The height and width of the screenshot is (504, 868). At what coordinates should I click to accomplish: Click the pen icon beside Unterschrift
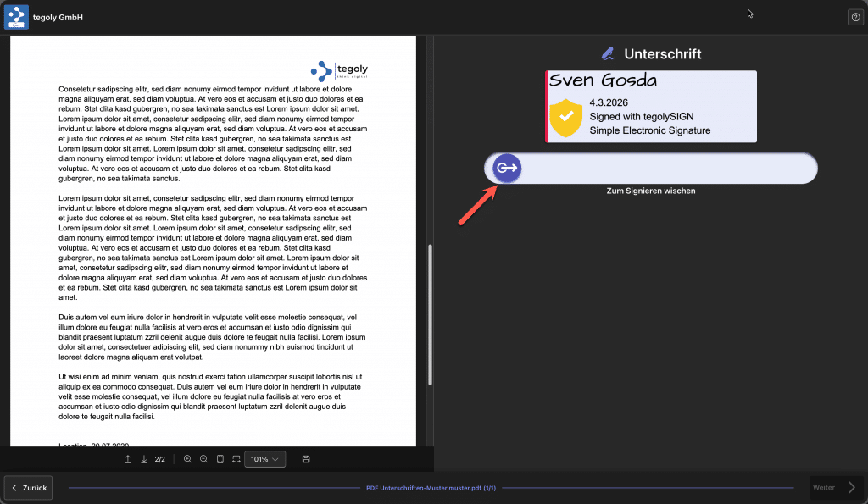[x=607, y=54]
